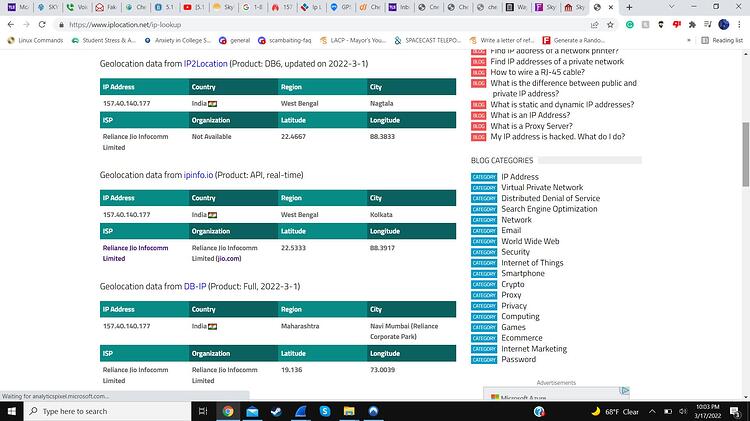The width and height of the screenshot is (750, 421).
Task: Open the tab search dropdown arrow
Action: point(671,7)
